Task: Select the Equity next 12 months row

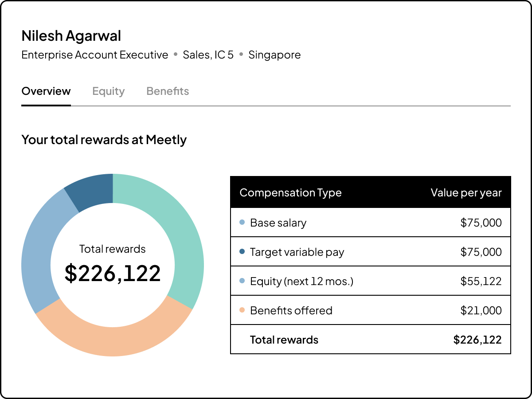Action: coord(371,281)
